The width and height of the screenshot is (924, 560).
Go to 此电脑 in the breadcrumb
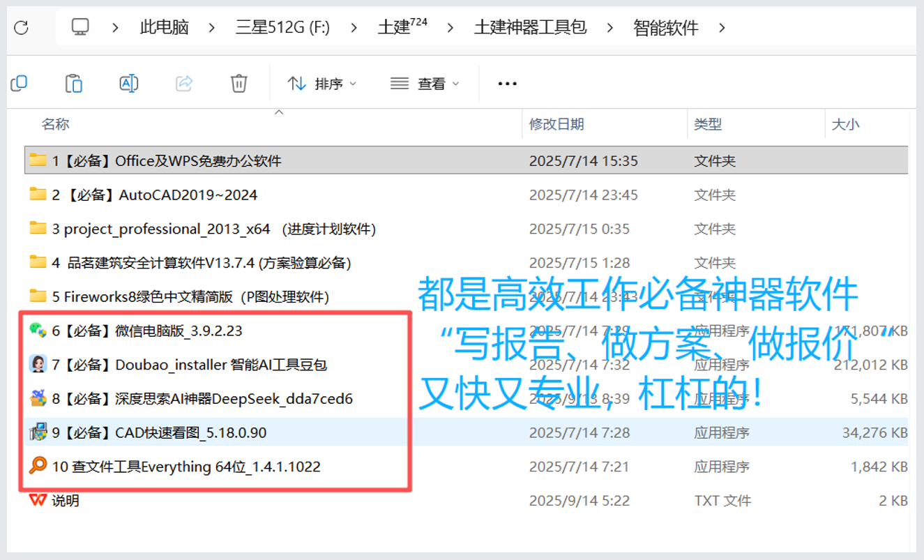pos(165,28)
